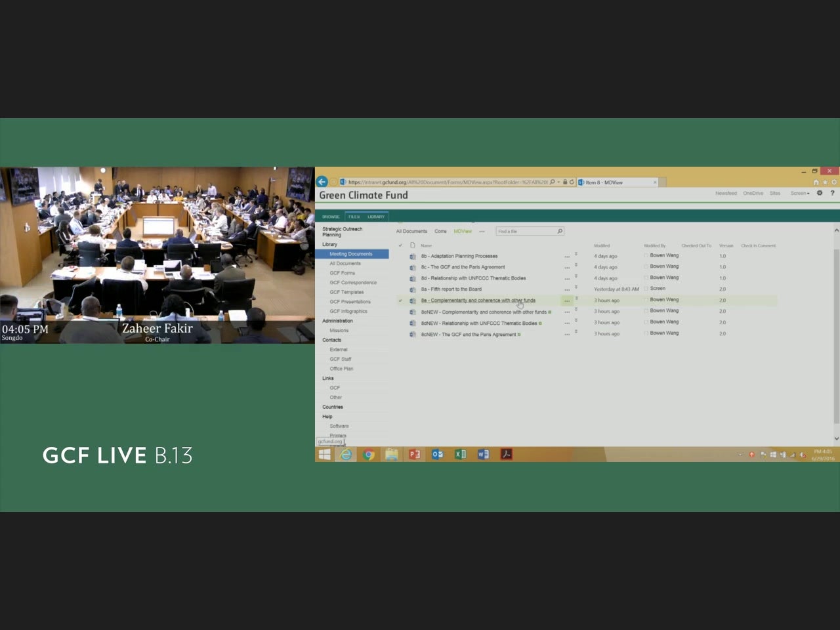The width and height of the screenshot is (840, 630).
Task: Select the MDView view
Action: [x=463, y=231]
